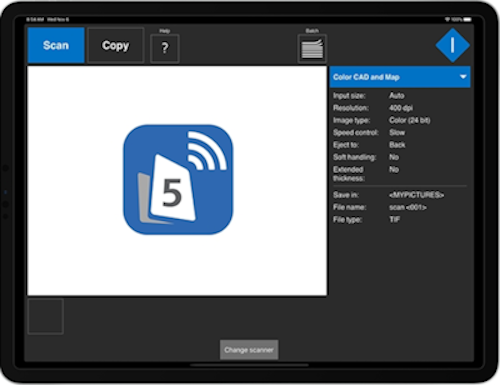Change Eject to value Back
The width and height of the screenshot is (500, 385).
[x=397, y=145]
